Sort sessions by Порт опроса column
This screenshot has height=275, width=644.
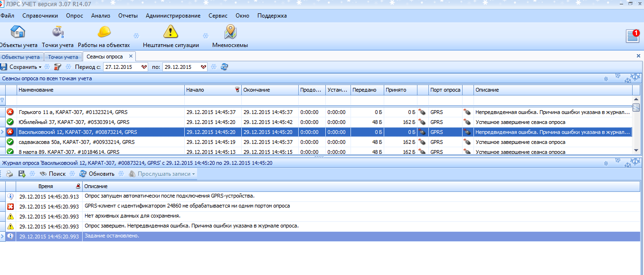coord(445,90)
